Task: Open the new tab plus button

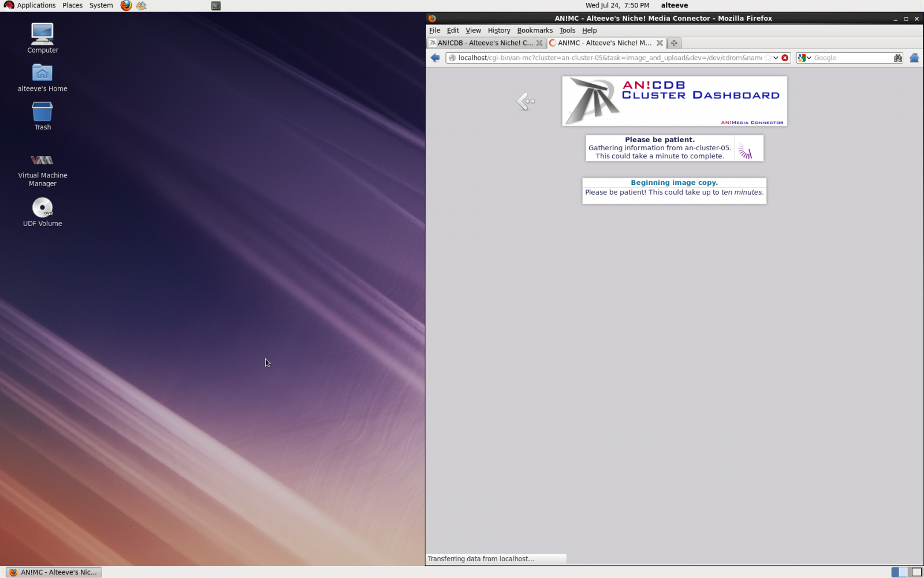Action: pyautogui.click(x=674, y=43)
